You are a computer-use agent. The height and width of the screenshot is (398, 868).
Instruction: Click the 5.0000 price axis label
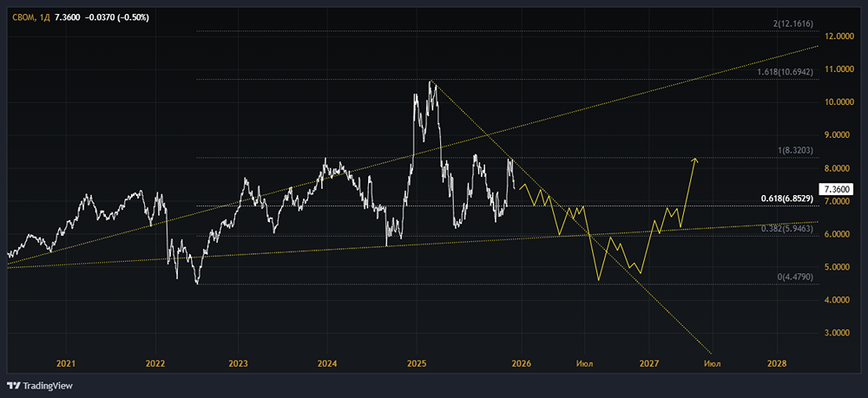pyautogui.click(x=838, y=267)
